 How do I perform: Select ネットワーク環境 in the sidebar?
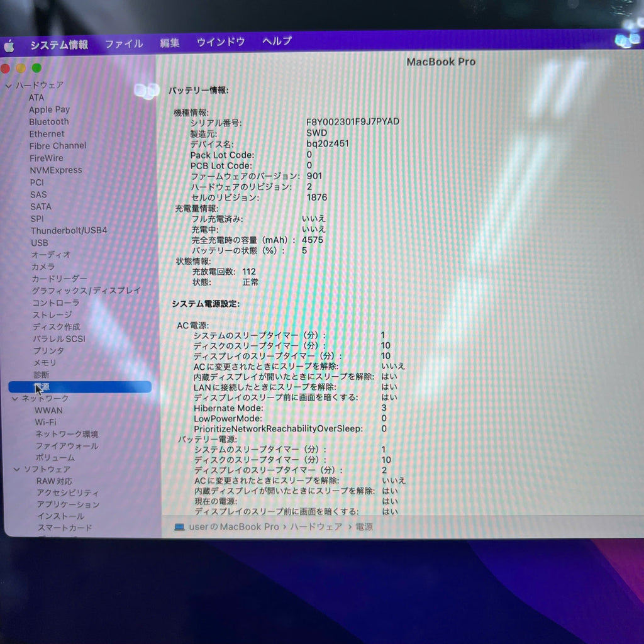coord(67,434)
